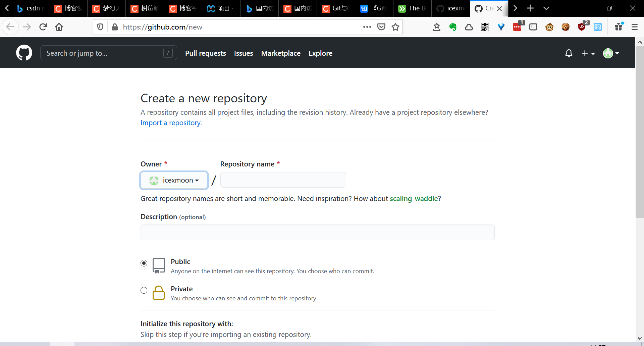644x346 pixels.
Task: Click the cloud extension icon
Action: pos(469,27)
